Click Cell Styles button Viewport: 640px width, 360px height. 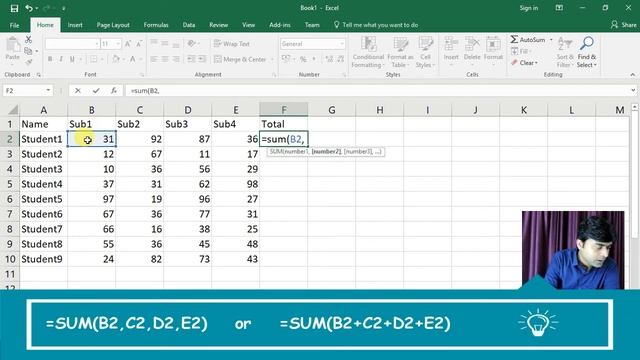click(x=425, y=52)
